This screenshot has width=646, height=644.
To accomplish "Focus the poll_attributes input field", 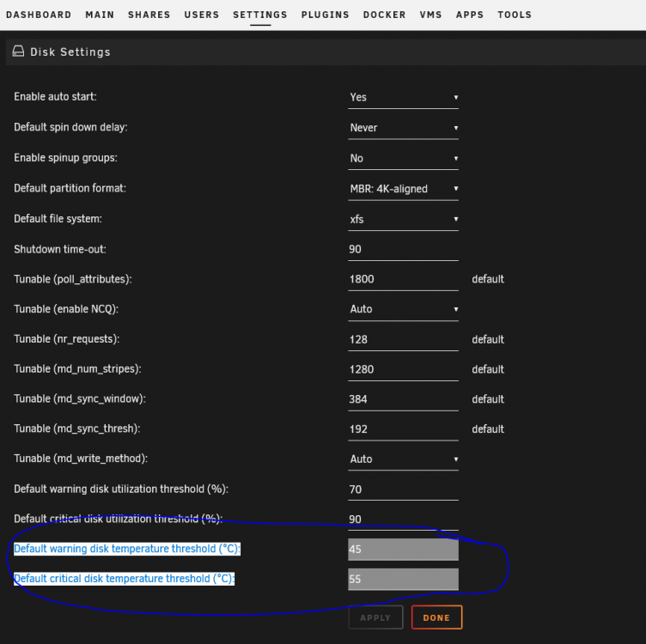I will pyautogui.click(x=403, y=280).
